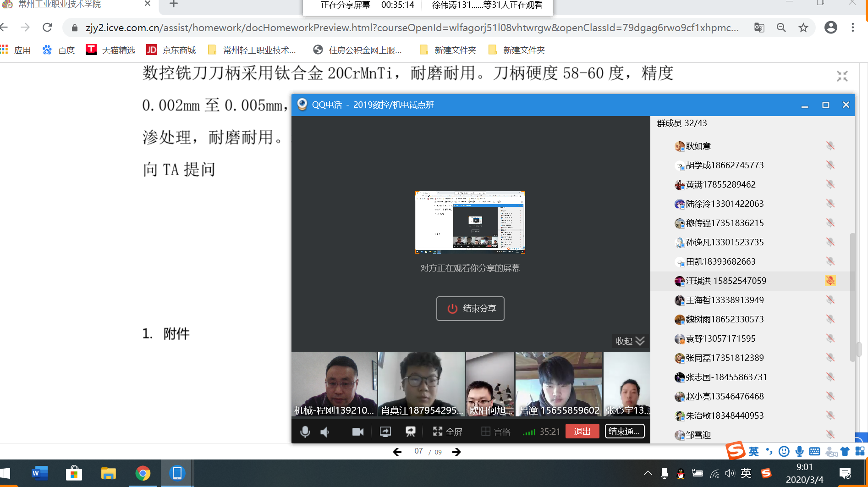Click the speaker volume icon in call

click(x=325, y=432)
